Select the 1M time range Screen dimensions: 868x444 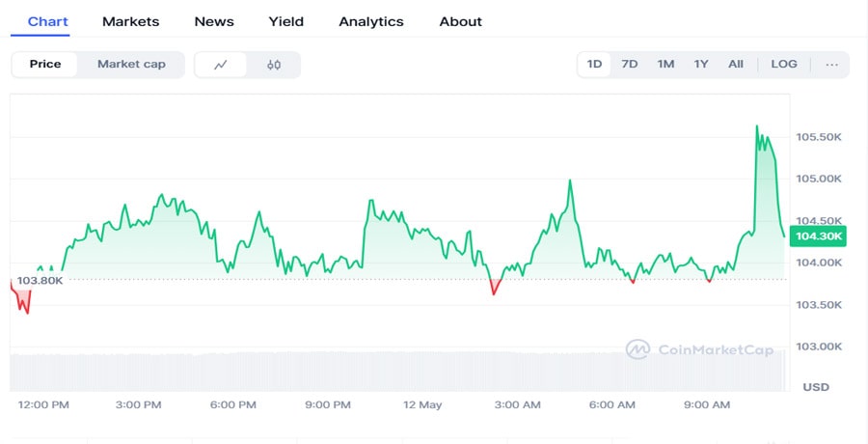tap(665, 65)
